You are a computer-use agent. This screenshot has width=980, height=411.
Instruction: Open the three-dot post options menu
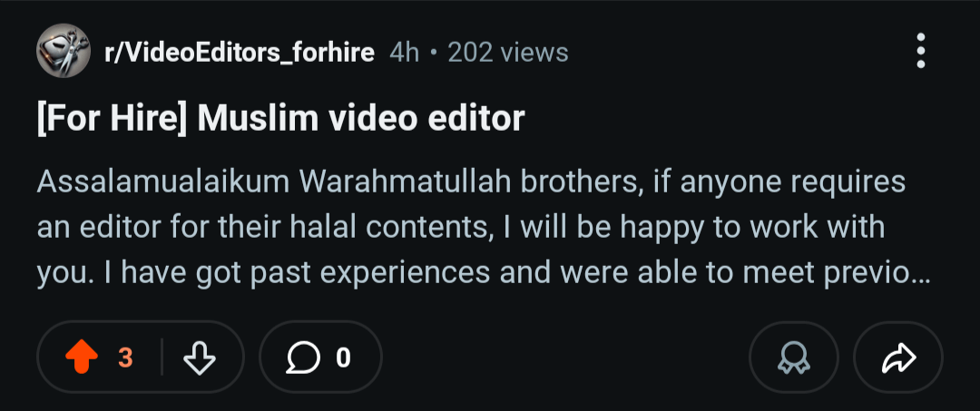[921, 51]
